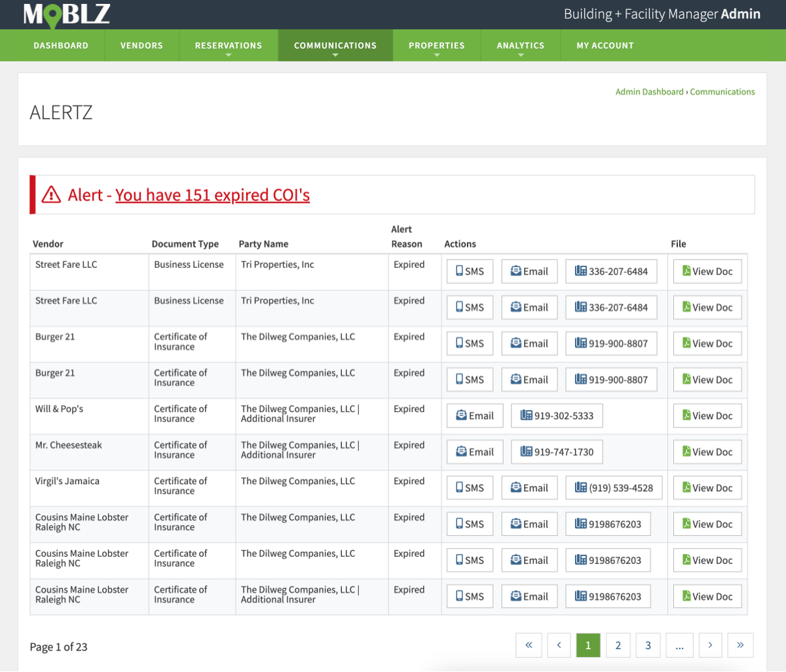Click the Vendor column header
This screenshot has height=672, width=786.
coord(48,244)
